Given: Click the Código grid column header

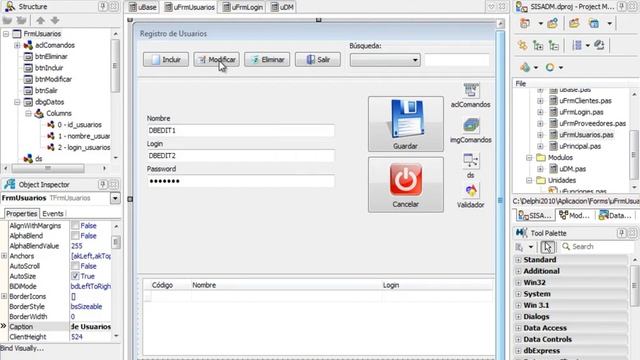Looking at the screenshot, I should point(167,285).
